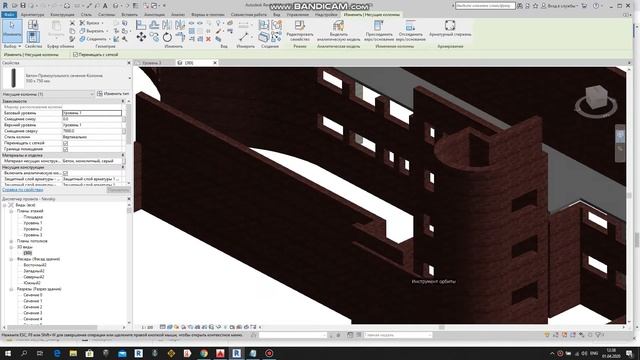Toggle Перемещать с сеткой in options bar
The height and width of the screenshot is (360, 640).
click(x=75, y=54)
